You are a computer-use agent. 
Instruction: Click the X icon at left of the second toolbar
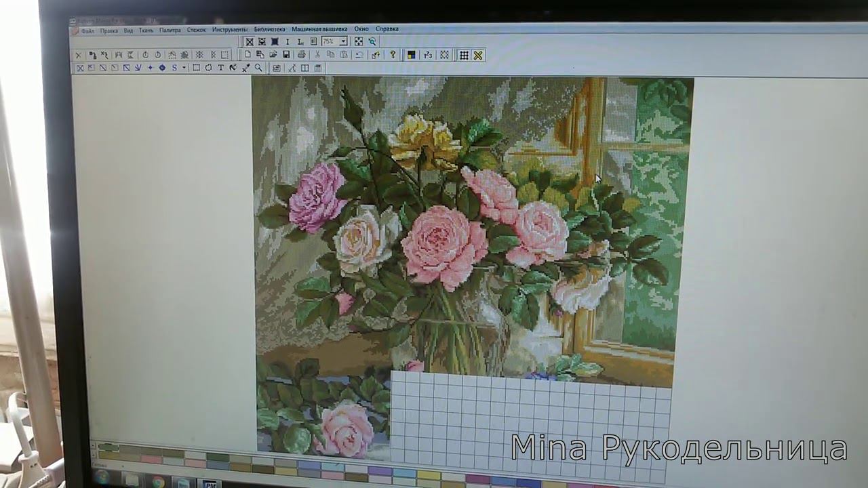78,55
